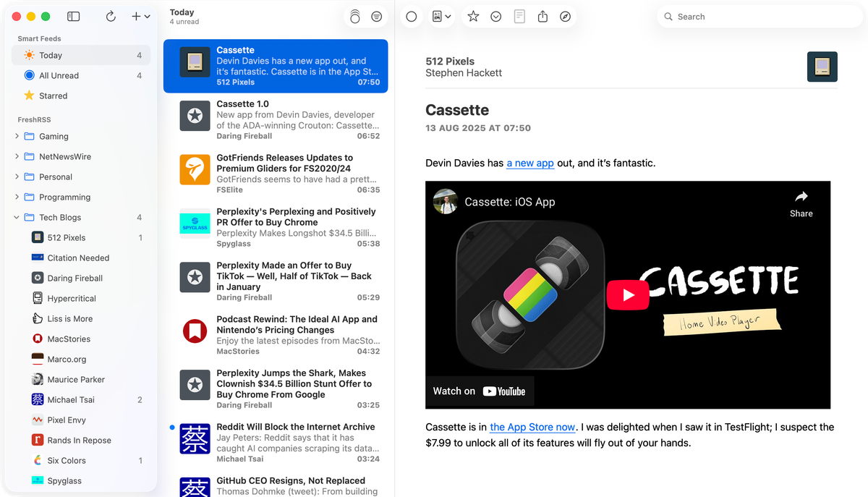The width and height of the screenshot is (868, 497).
Task: Collapse the Tech Blogs folder
Action: [17, 217]
